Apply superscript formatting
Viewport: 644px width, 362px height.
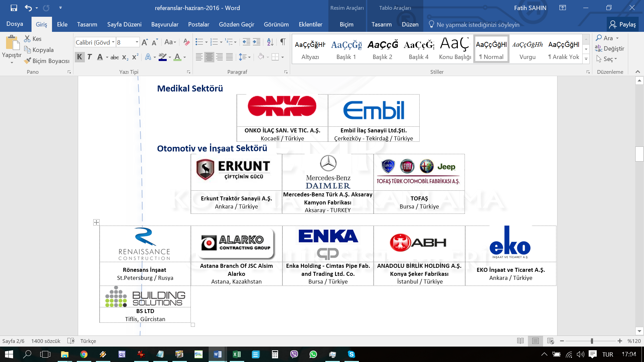point(135,57)
